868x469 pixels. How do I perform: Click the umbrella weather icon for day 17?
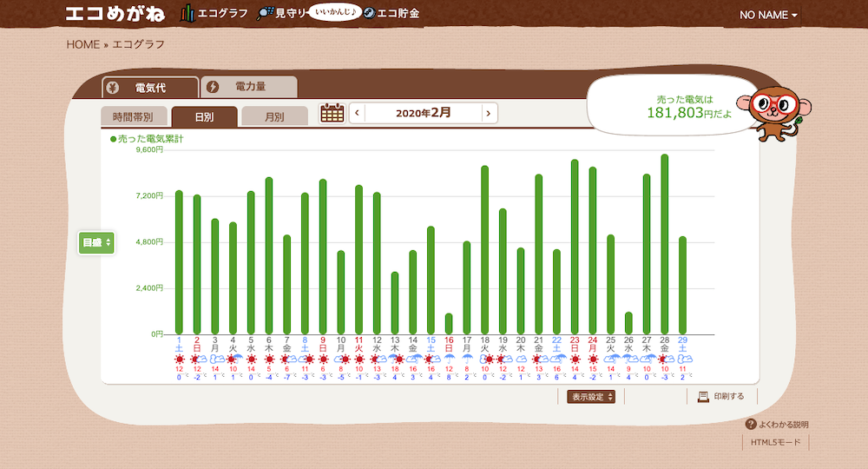tap(467, 360)
